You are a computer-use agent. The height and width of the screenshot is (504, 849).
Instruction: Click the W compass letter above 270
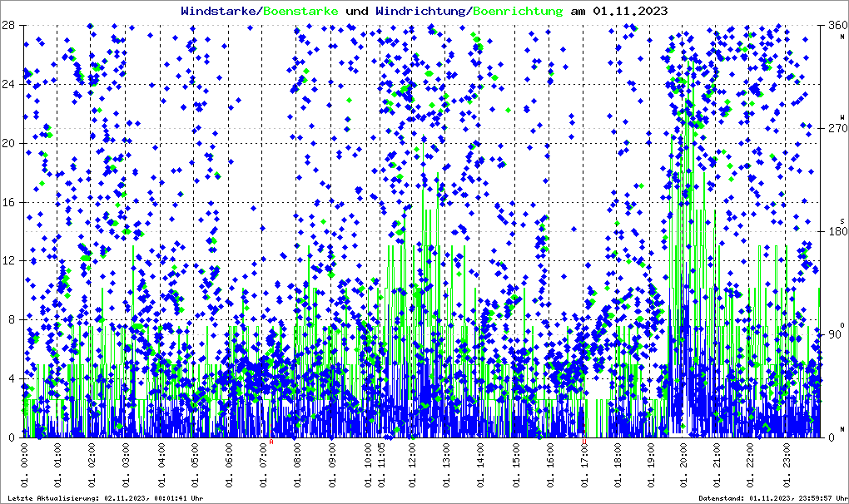pyautogui.click(x=842, y=116)
